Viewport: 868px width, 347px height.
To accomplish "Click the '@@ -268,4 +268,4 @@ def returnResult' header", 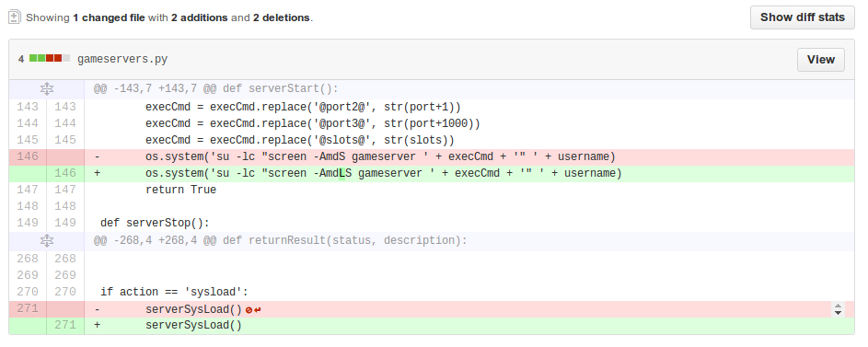I will 280,240.
